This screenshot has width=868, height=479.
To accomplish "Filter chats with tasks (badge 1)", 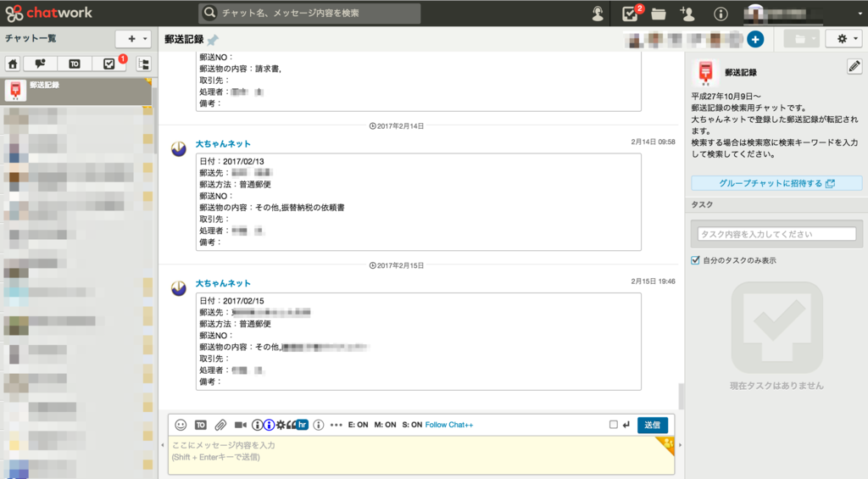I will (x=109, y=64).
